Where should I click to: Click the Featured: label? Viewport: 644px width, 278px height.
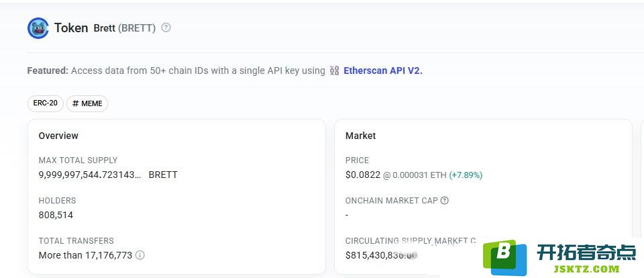coord(48,71)
